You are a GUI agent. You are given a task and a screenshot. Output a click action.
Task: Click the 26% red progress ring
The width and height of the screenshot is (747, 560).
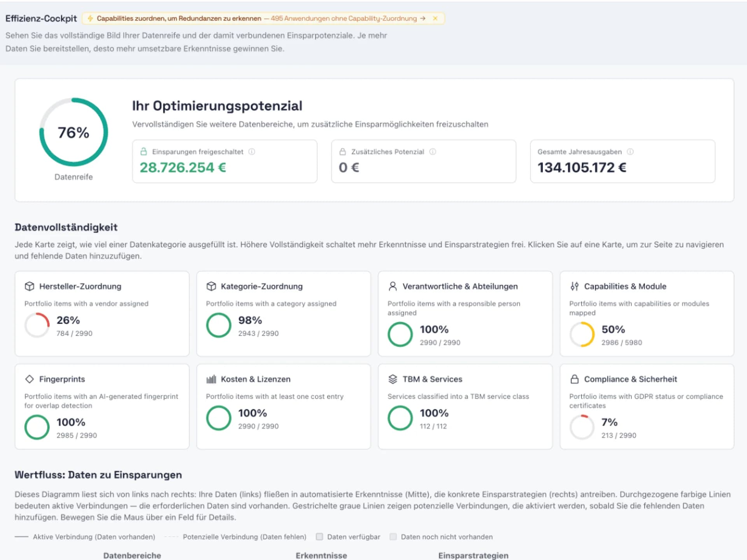point(37,325)
